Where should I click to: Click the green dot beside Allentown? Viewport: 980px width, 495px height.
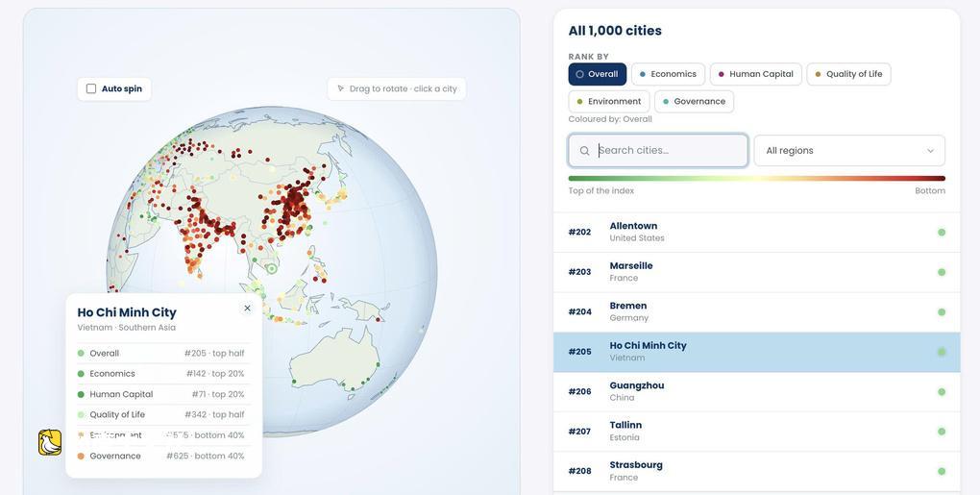coord(942,233)
